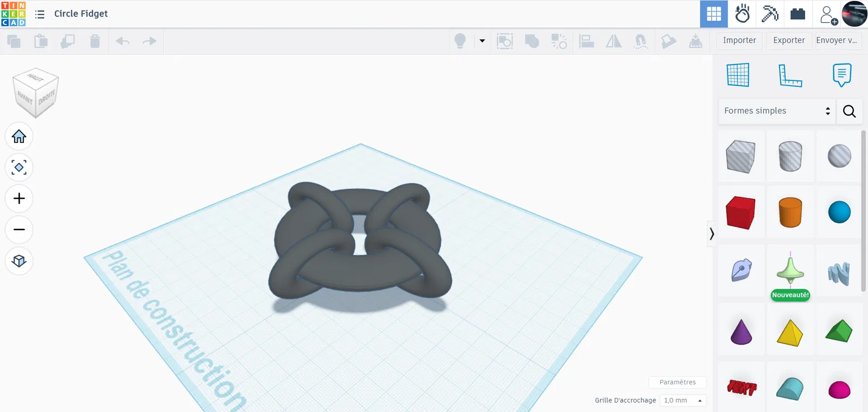
Task: Zoom in with the plus button
Action: pyautogui.click(x=19, y=199)
